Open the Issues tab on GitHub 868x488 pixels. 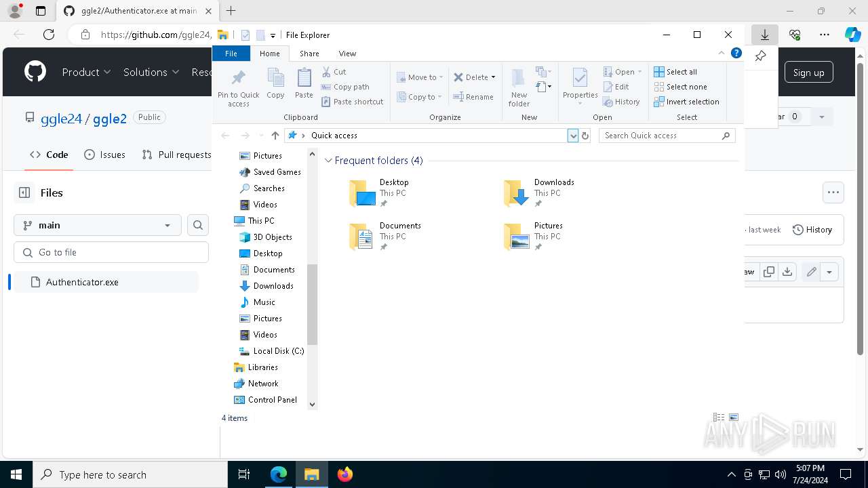pos(104,155)
